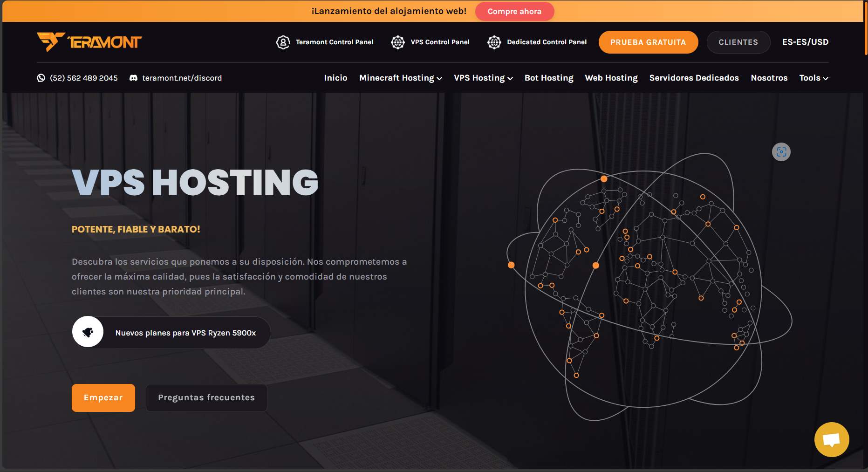Open the Web Hosting menu item
Viewport: 868px width, 472px height.
click(x=611, y=78)
